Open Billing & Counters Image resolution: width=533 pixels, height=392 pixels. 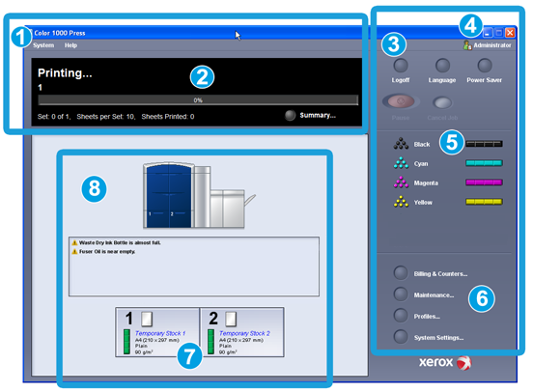click(x=401, y=273)
